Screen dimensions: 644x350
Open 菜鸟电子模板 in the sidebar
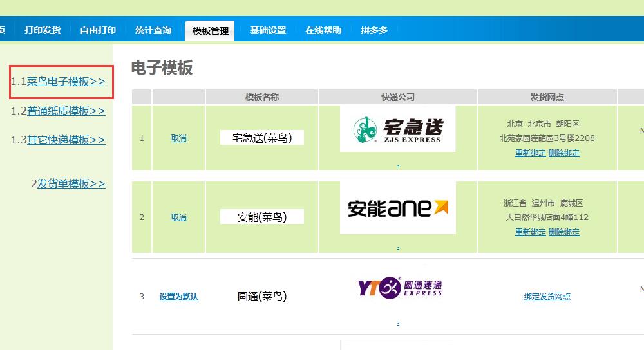(x=66, y=82)
